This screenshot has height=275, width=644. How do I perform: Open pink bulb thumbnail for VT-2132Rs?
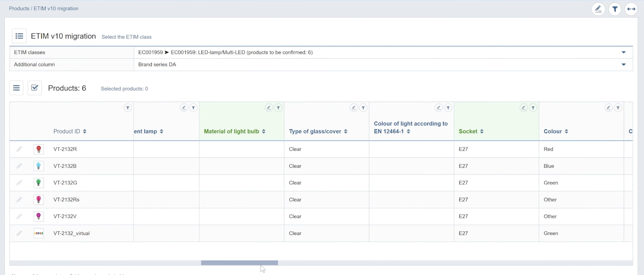(x=39, y=199)
